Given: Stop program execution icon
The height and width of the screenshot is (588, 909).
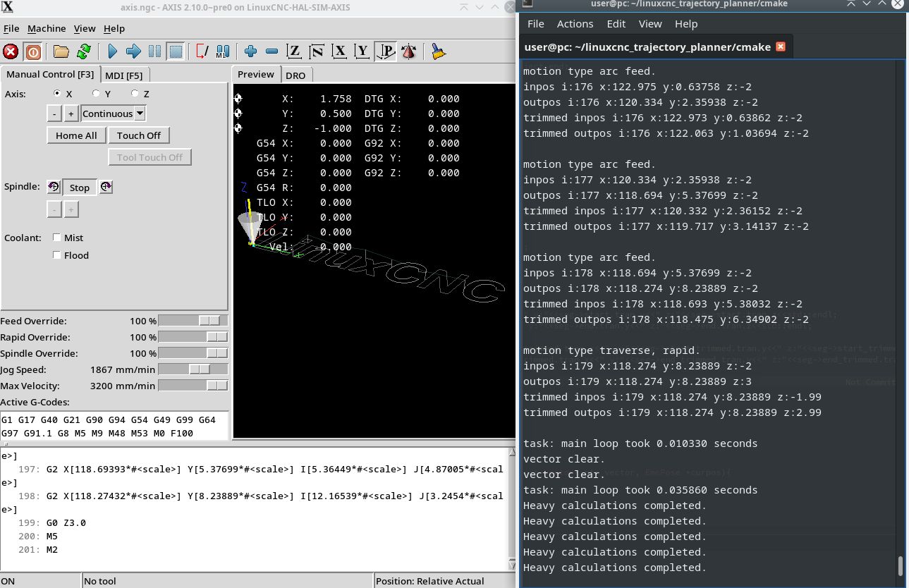Looking at the screenshot, I should click(x=176, y=51).
